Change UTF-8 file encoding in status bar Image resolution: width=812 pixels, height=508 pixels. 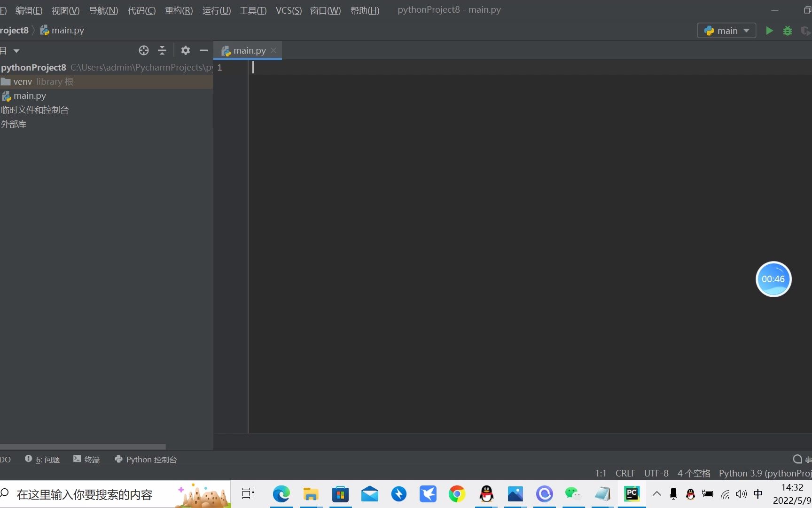[x=656, y=473]
